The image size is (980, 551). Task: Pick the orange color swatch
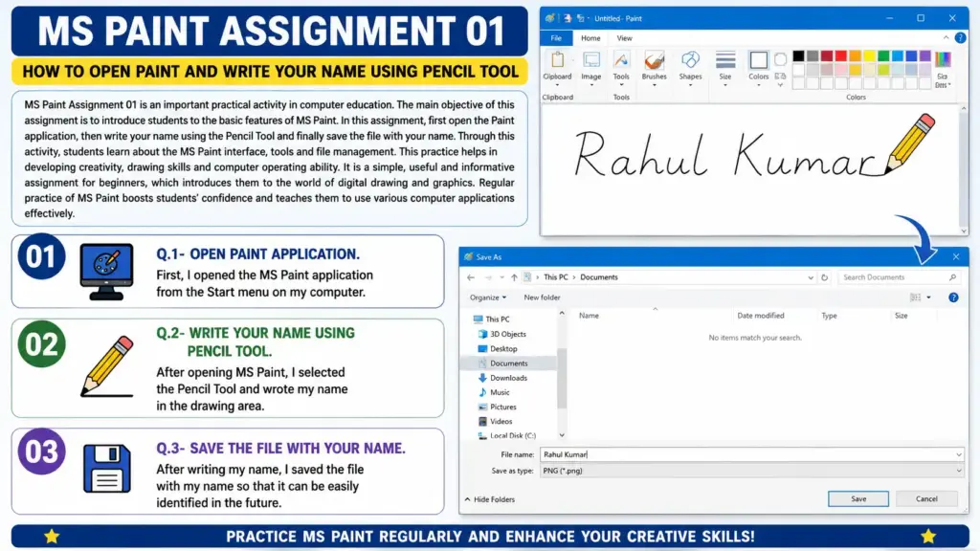tap(855, 56)
